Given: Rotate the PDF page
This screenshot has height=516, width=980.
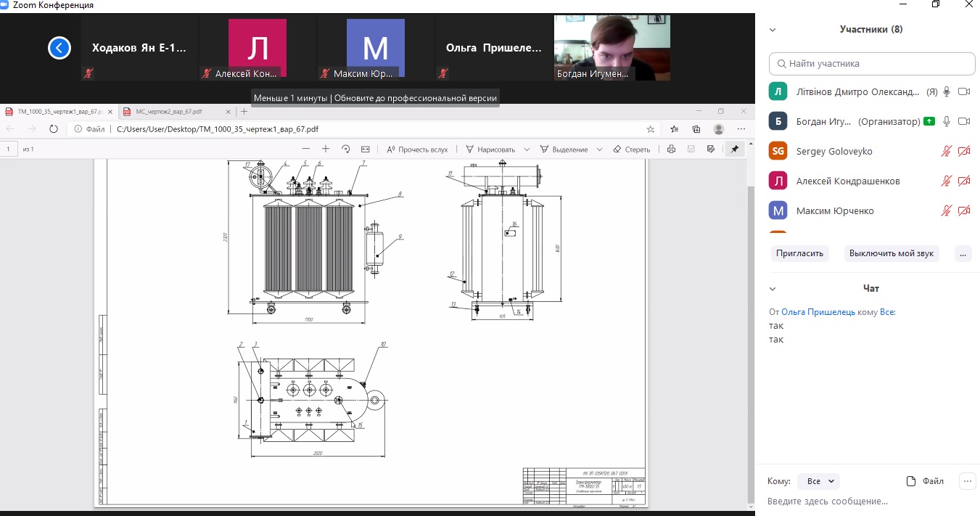Looking at the screenshot, I should 346,149.
